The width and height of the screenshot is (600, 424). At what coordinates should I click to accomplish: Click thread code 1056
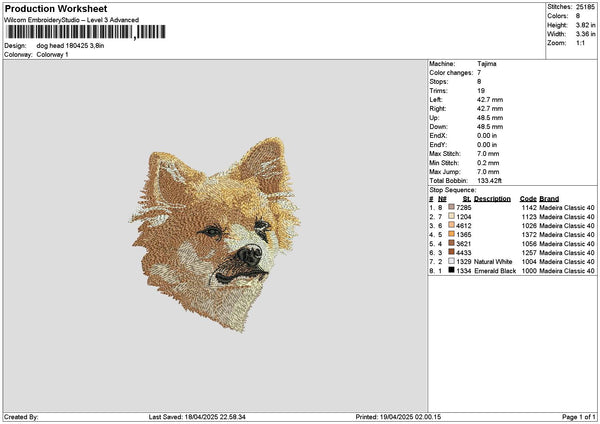click(x=529, y=244)
